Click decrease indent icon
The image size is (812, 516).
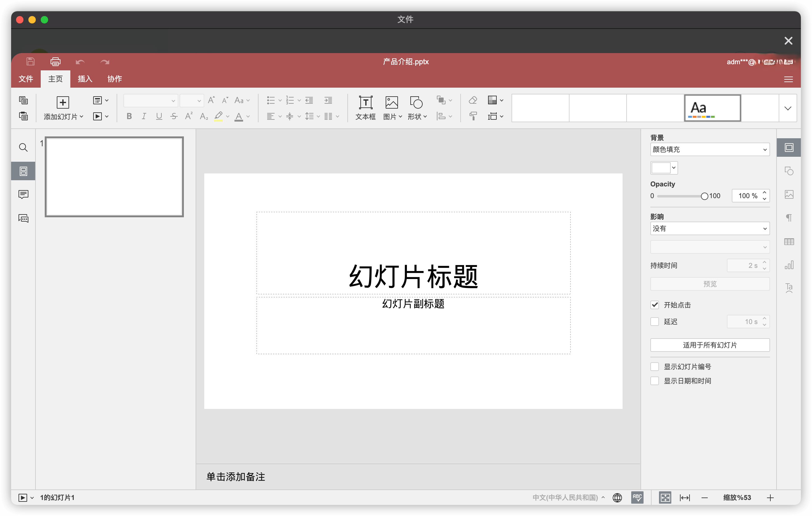pyautogui.click(x=309, y=100)
